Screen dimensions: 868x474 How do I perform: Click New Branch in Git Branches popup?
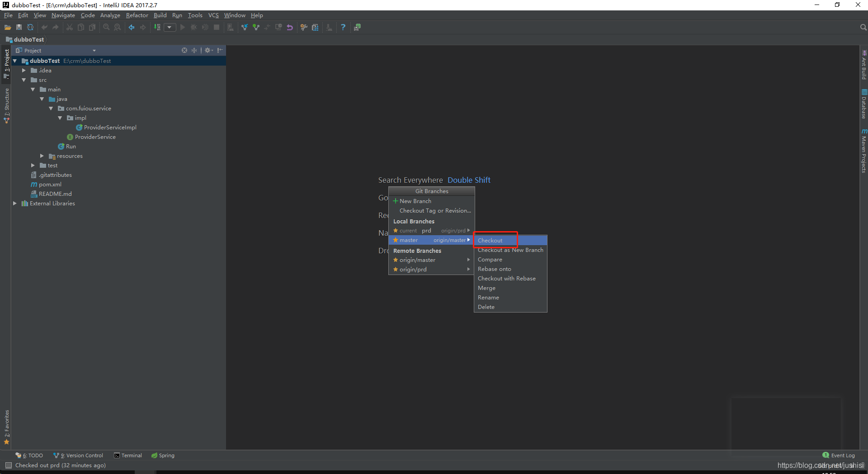[x=432, y=201]
